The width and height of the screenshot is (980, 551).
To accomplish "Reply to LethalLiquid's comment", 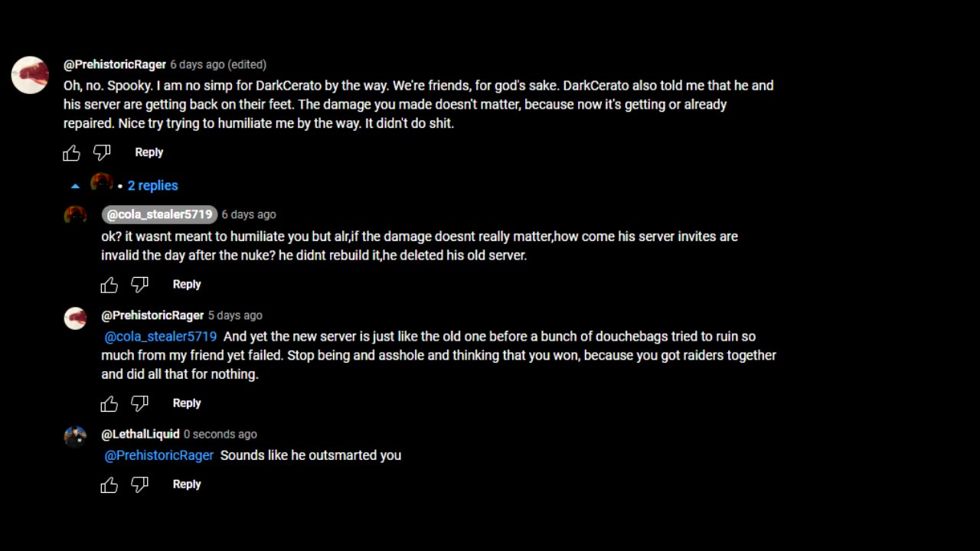I will [187, 484].
